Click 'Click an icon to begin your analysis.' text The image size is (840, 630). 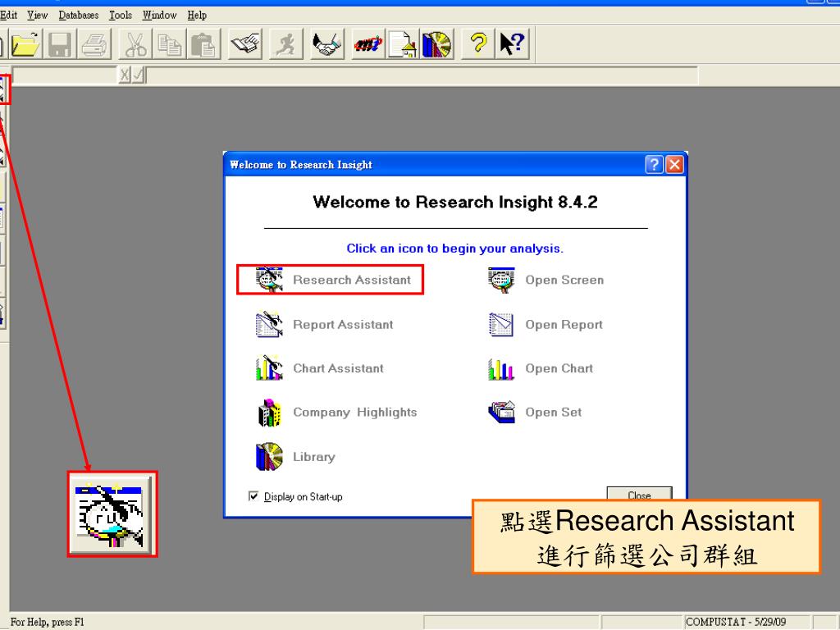coord(454,249)
